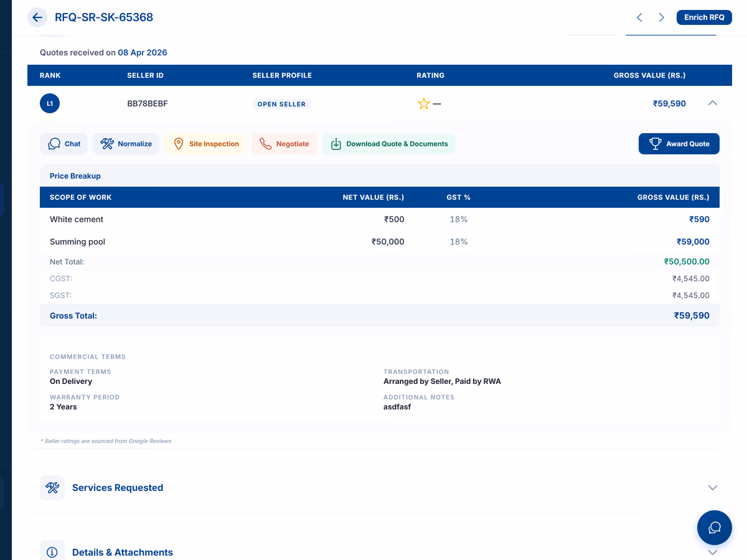Open the floating chat support bubble
The height and width of the screenshot is (560, 747).
click(714, 528)
